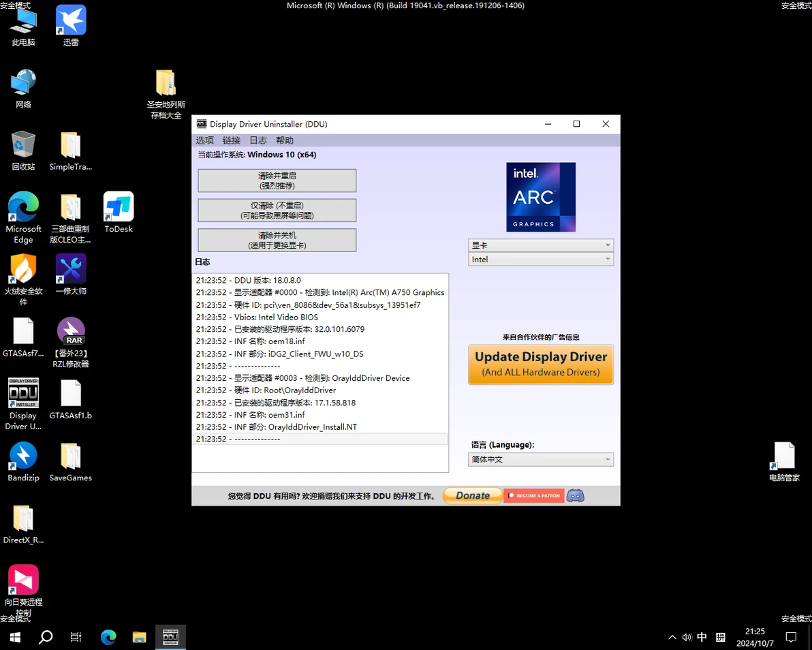
Task: Select the 火绒安全软件 desktop icon
Action: pos(23,279)
